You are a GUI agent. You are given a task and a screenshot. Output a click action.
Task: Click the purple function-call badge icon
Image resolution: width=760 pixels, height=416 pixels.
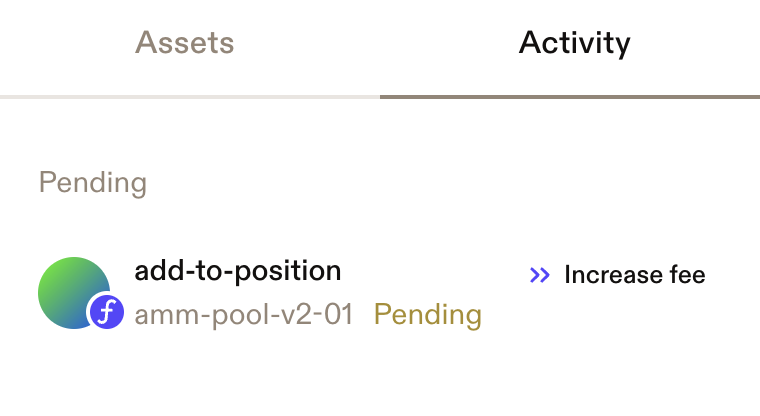click(x=107, y=312)
